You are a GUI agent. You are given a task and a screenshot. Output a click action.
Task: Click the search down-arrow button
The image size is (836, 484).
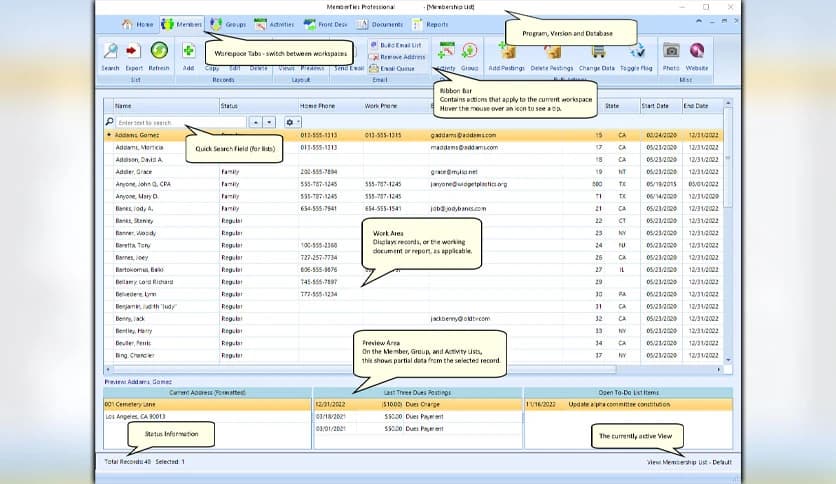[x=268, y=122]
